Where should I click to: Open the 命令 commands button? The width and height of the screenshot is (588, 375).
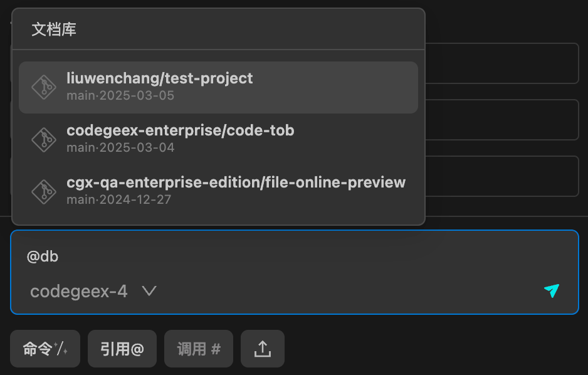coord(45,349)
